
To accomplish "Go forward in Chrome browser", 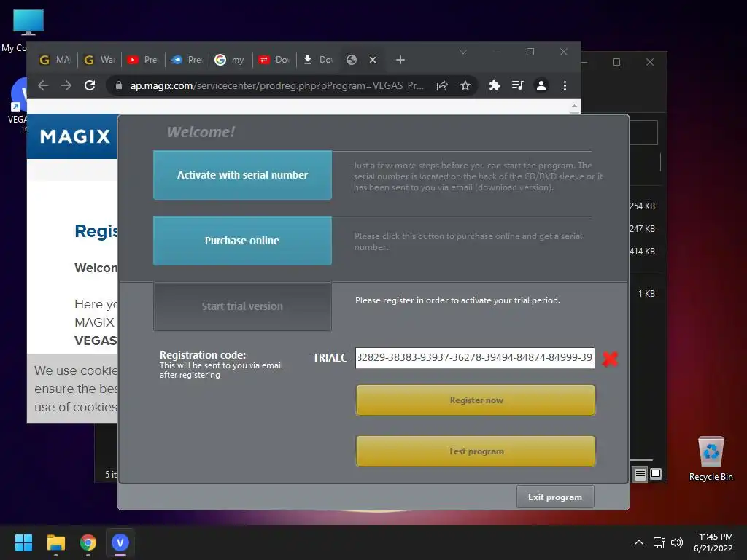I will click(66, 85).
